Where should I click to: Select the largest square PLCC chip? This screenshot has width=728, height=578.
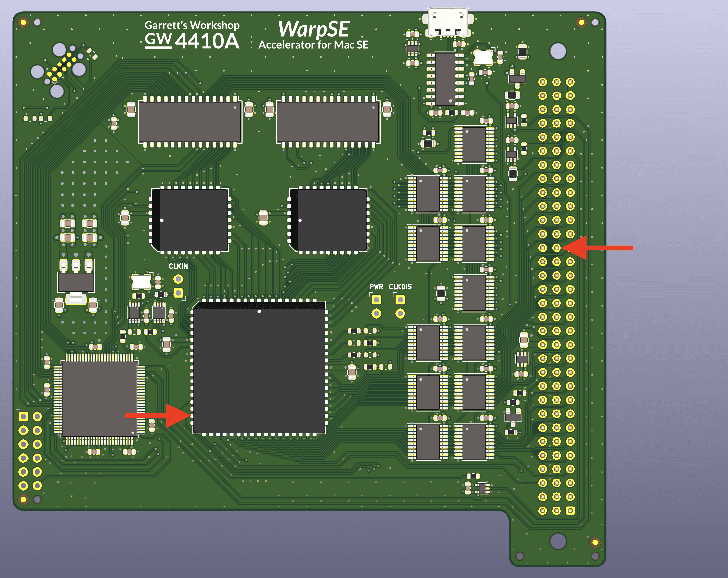pyautogui.click(x=259, y=368)
